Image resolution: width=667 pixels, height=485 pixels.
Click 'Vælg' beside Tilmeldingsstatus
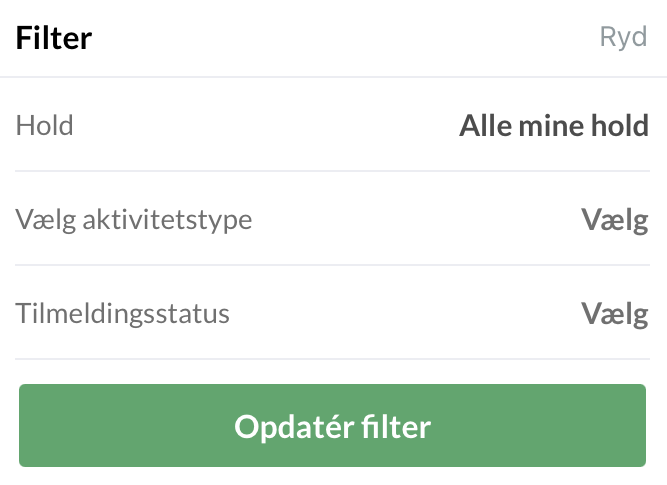614,313
